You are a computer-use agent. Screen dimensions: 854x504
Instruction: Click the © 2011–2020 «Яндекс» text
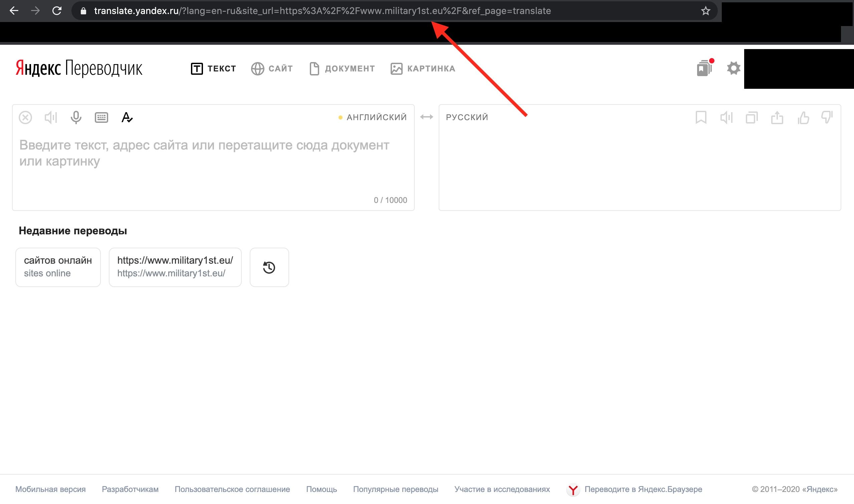[795, 489]
